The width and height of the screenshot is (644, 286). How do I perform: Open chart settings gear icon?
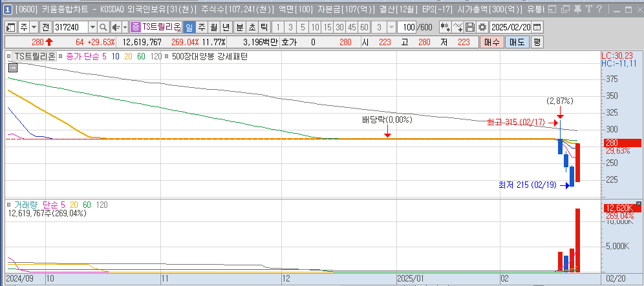click(482, 28)
